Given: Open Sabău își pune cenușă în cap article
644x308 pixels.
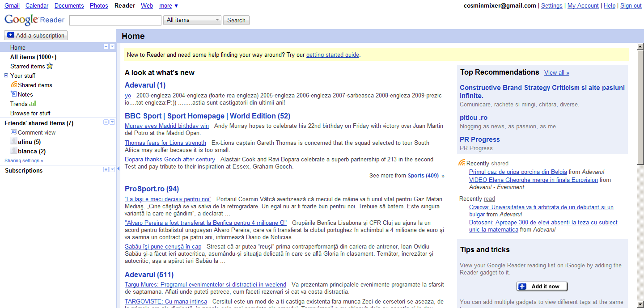Looking at the screenshot, I should [163, 247].
